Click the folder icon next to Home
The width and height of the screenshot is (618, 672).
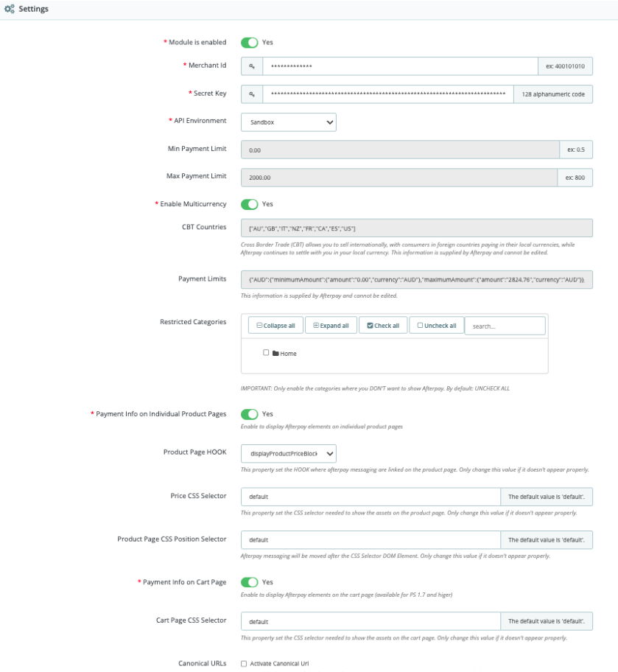[275, 352]
